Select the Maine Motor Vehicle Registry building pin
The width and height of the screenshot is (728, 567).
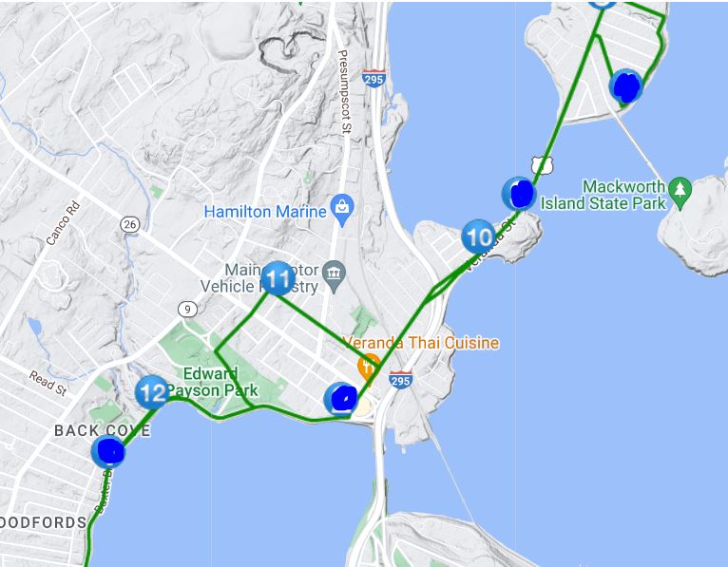point(335,277)
